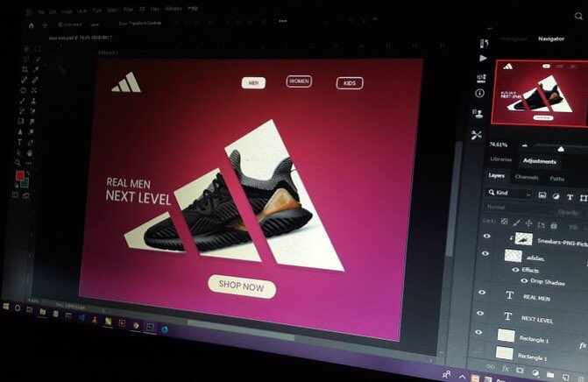Screen dimensions: 588x382
Task: Change the screen mode
Action: [x=26, y=195]
